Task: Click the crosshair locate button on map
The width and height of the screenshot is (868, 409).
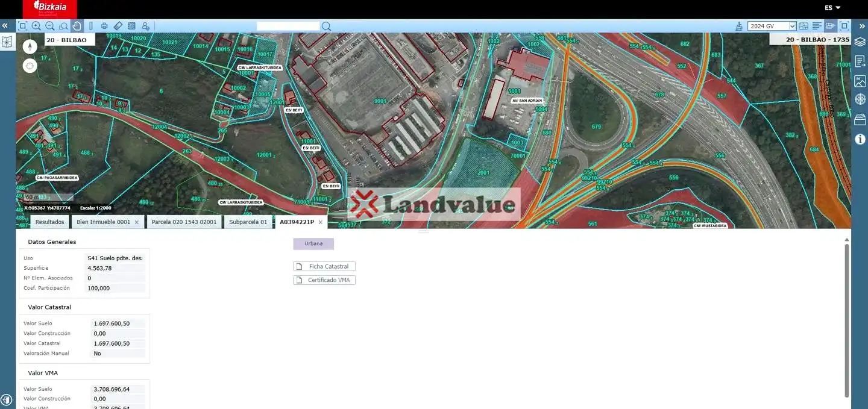Action: (x=30, y=66)
